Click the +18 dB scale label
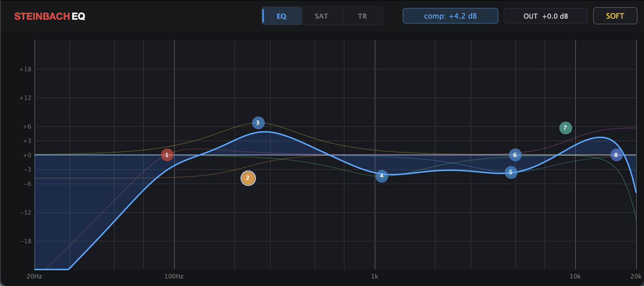The height and width of the screenshot is (286, 644). [25, 69]
